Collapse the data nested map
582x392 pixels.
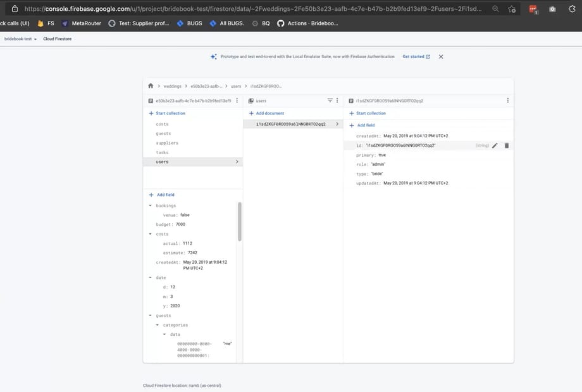[x=164, y=334]
